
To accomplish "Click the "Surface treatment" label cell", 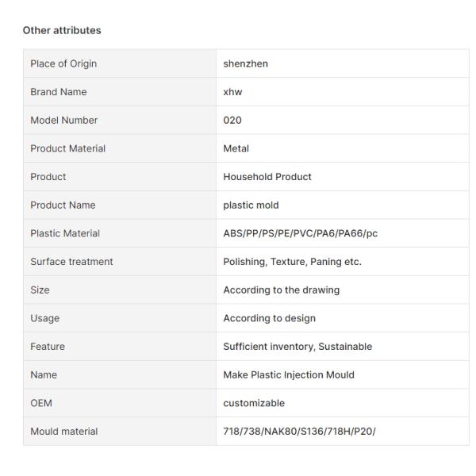I will tap(71, 261).
